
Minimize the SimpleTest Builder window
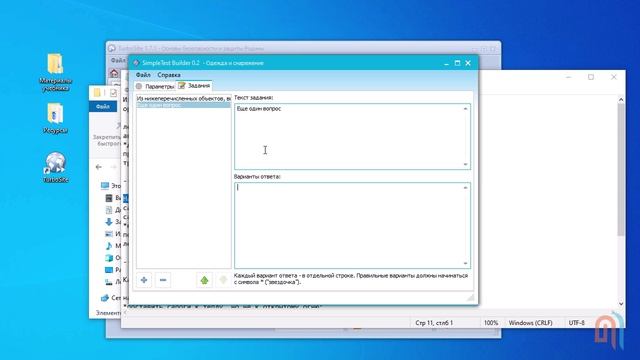click(446, 63)
